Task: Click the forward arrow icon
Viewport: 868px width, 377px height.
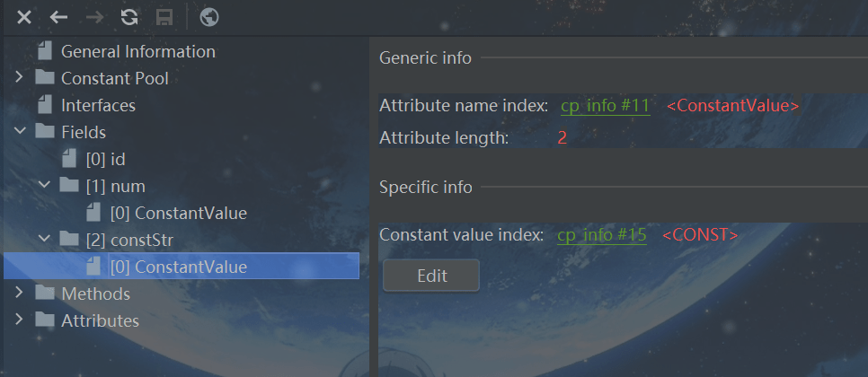Action: 94,17
